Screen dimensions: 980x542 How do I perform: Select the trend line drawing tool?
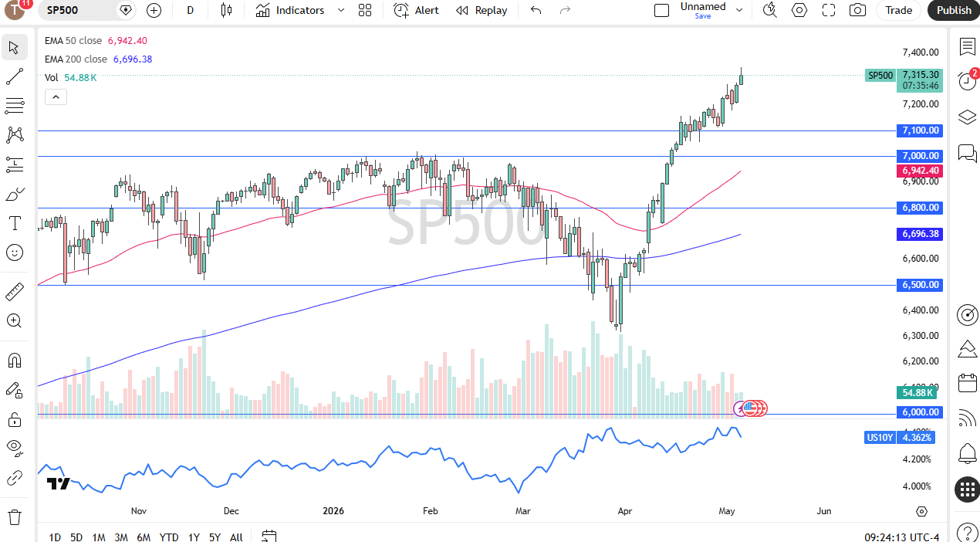14,76
